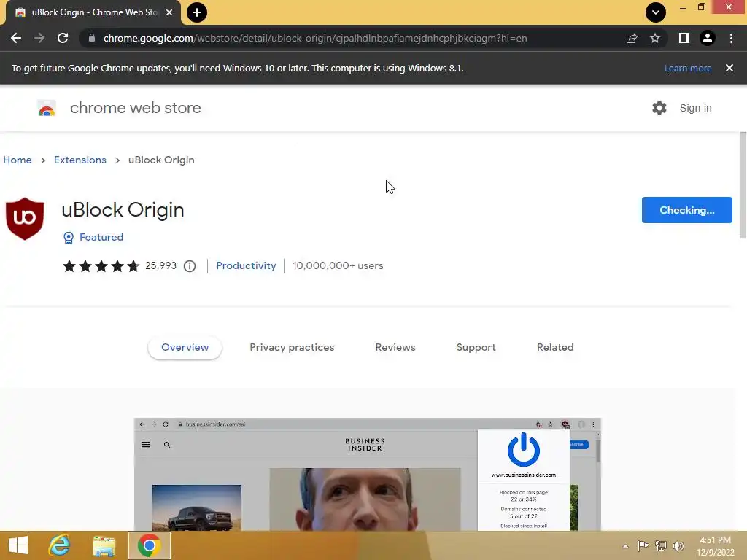Click the uBlock Origin shield logo
Viewport: 747px width, 560px height.
tap(25, 219)
